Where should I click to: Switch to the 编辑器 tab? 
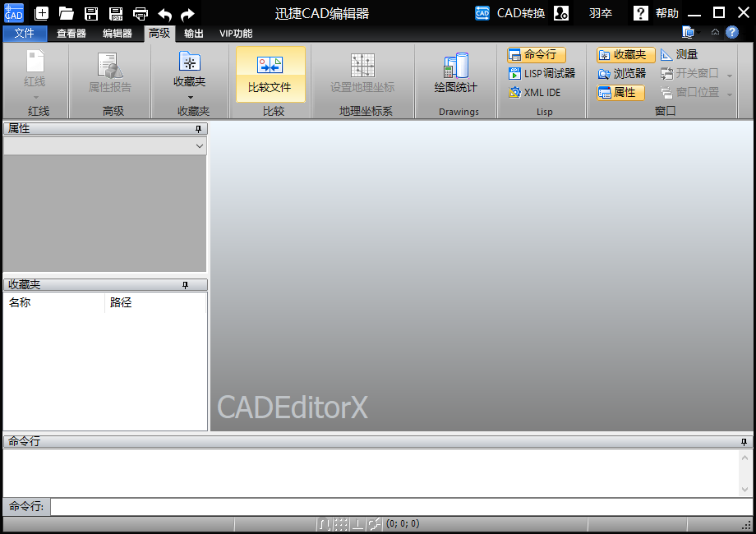click(118, 33)
